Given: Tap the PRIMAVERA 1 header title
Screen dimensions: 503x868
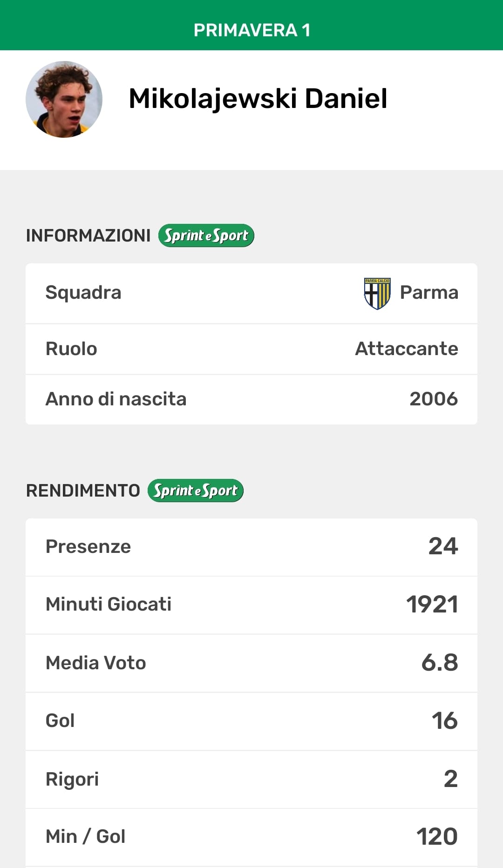Looking at the screenshot, I should [x=251, y=30].
